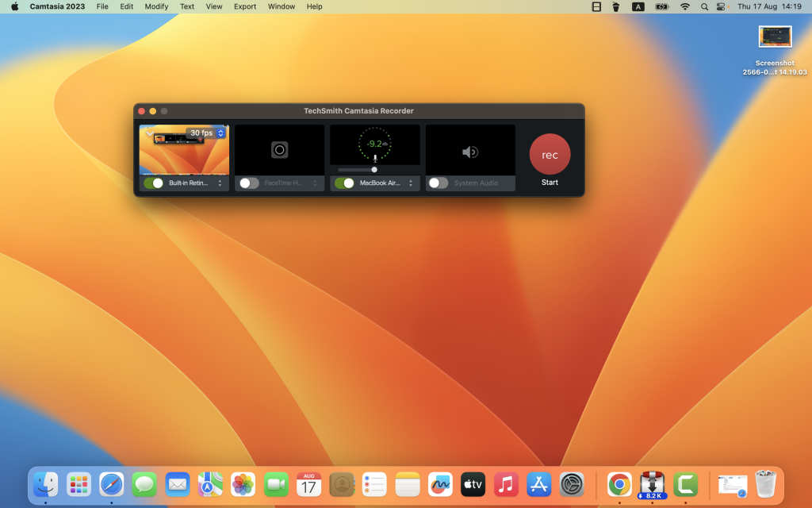Turn off the MacBook Air microphone switch
The width and height of the screenshot is (812, 508).
pos(344,183)
